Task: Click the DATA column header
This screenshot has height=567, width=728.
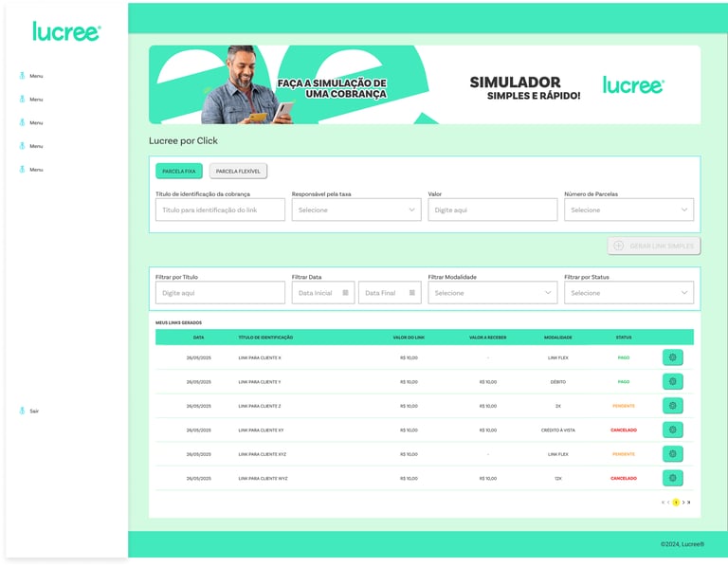Action: [x=199, y=338]
